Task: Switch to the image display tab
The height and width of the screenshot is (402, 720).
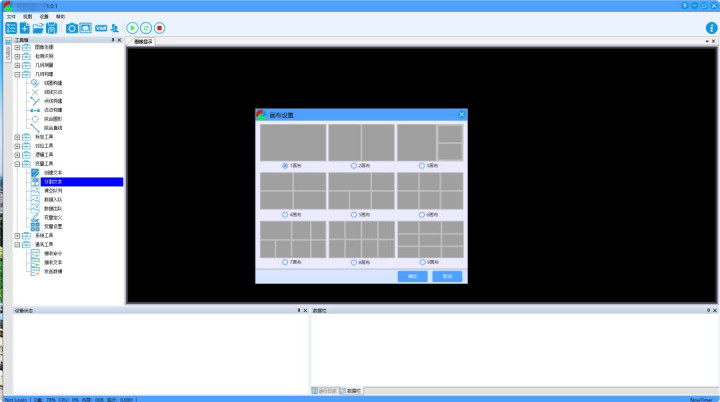Action: pyautogui.click(x=143, y=41)
